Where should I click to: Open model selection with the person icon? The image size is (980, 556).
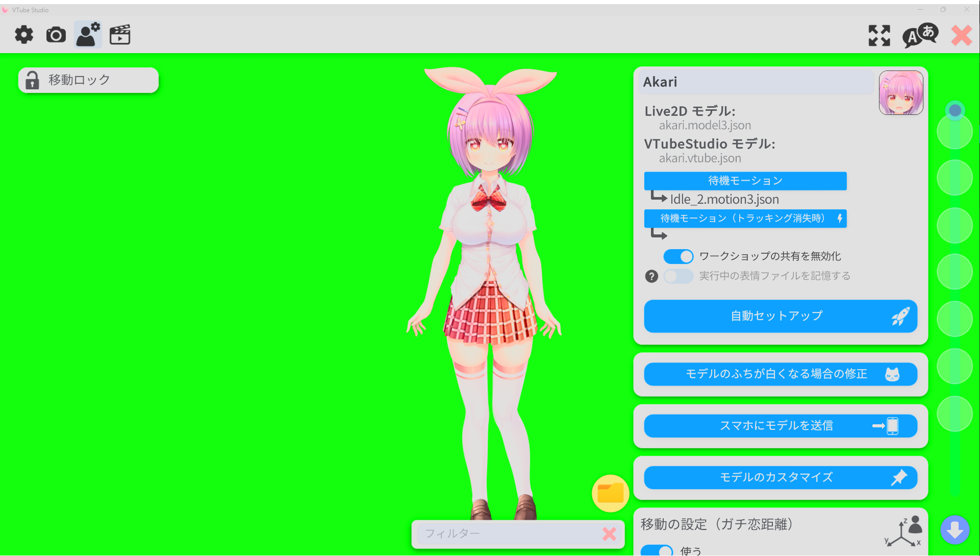coord(87,34)
